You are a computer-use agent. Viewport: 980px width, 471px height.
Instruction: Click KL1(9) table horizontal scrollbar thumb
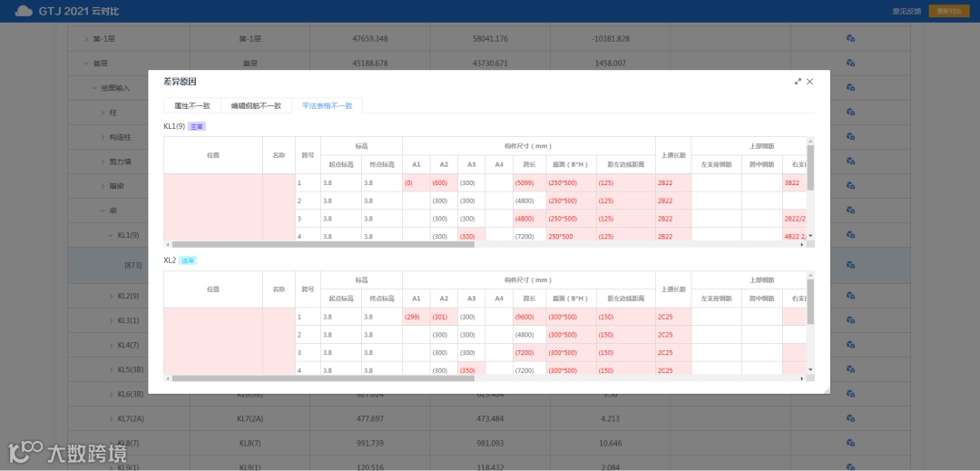coord(323,244)
